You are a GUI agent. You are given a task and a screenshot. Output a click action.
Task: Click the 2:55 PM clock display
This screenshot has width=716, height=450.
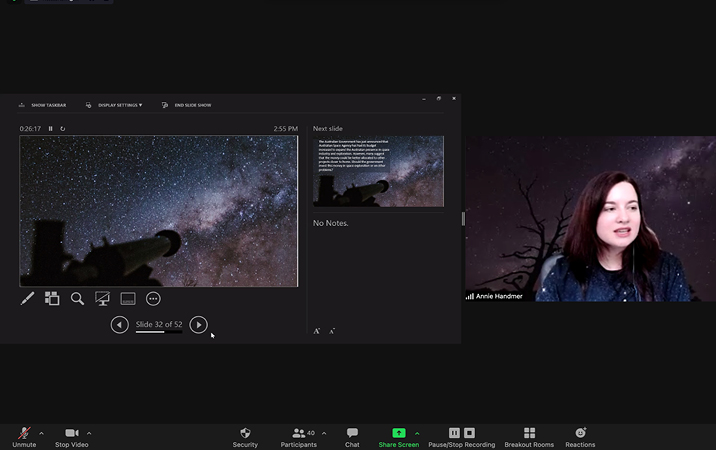(x=285, y=129)
